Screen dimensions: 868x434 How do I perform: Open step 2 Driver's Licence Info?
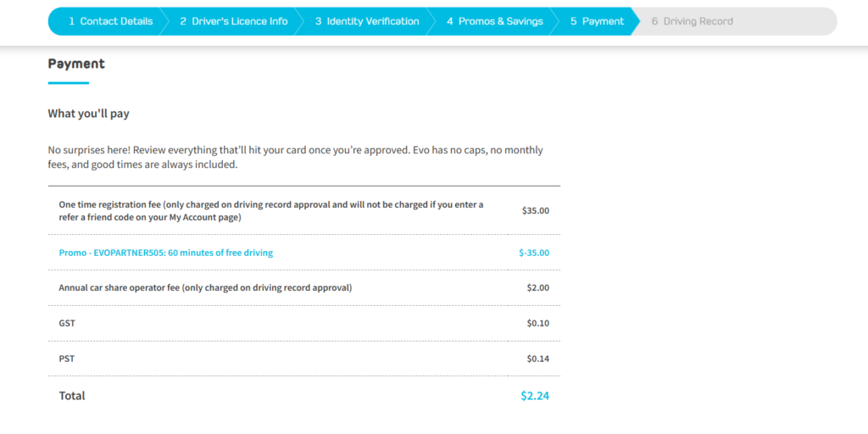click(234, 21)
